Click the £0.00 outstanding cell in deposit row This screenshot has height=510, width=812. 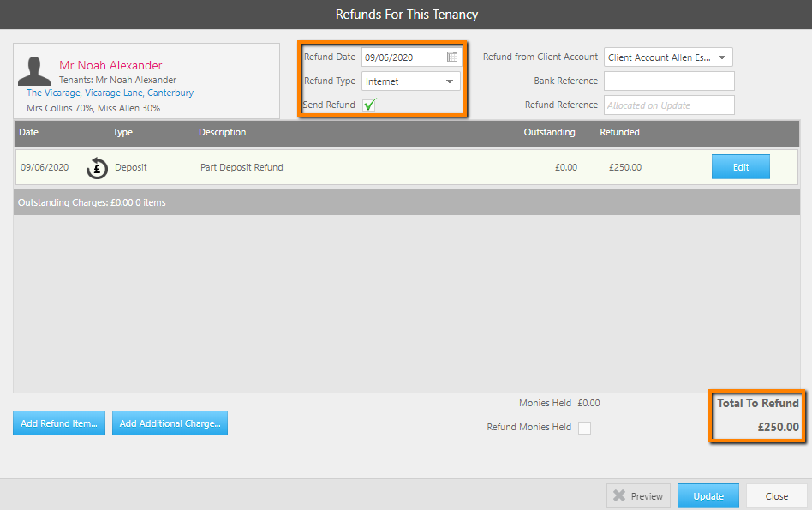[566, 167]
